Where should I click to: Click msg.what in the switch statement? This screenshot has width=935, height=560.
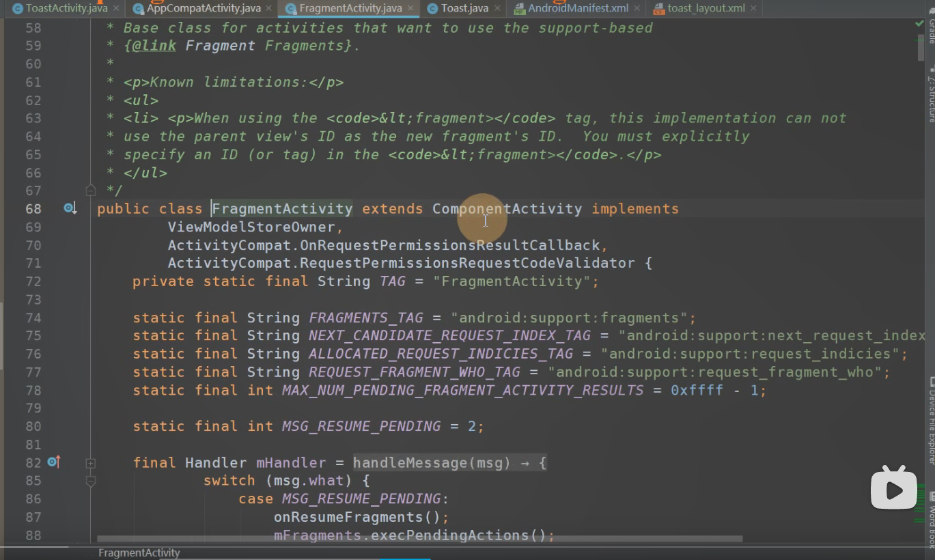(x=313, y=481)
